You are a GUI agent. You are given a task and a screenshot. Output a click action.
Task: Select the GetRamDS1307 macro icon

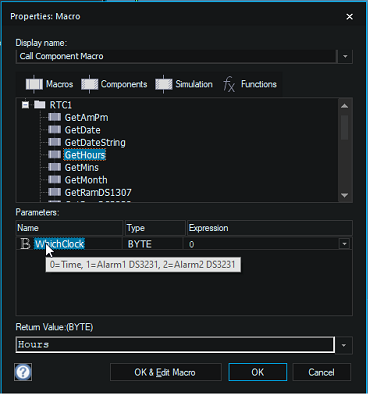54,192
